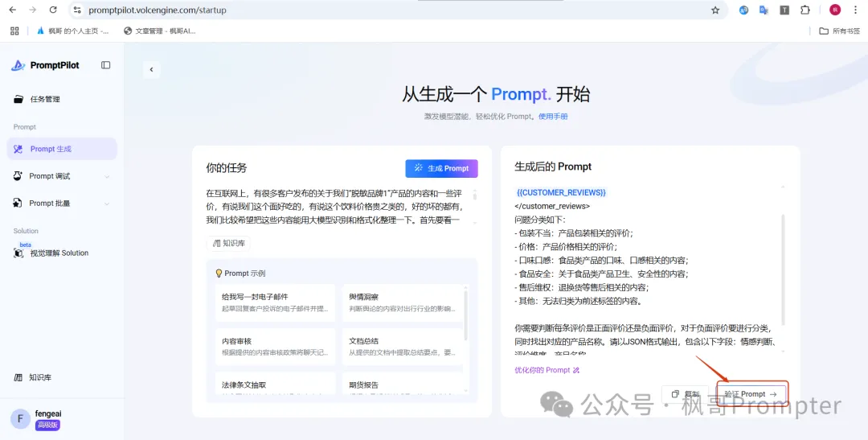Bookmark this page with star icon
The height and width of the screenshot is (440, 868).
coord(715,10)
